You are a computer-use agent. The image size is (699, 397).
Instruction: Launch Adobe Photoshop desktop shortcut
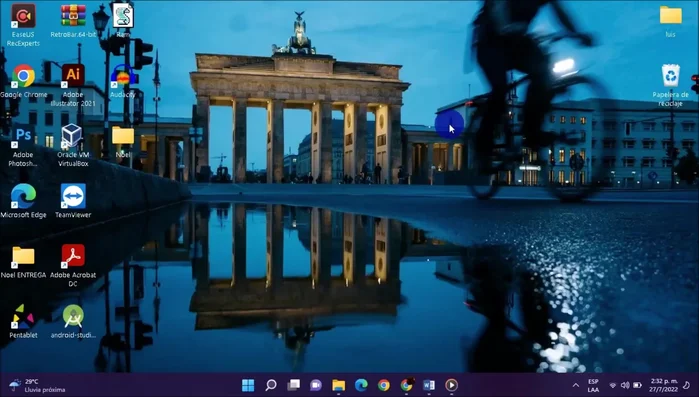(x=23, y=145)
